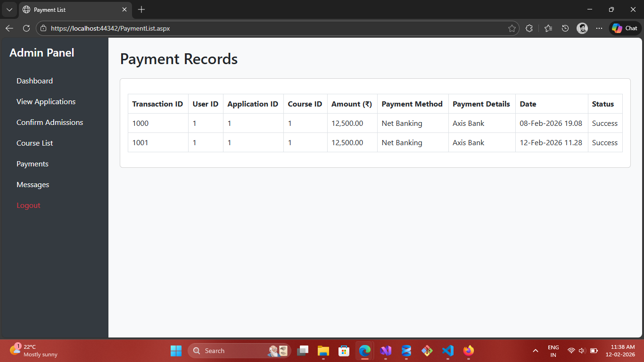Open File Explorer from the taskbar
The height and width of the screenshot is (362, 644).
click(323, 351)
